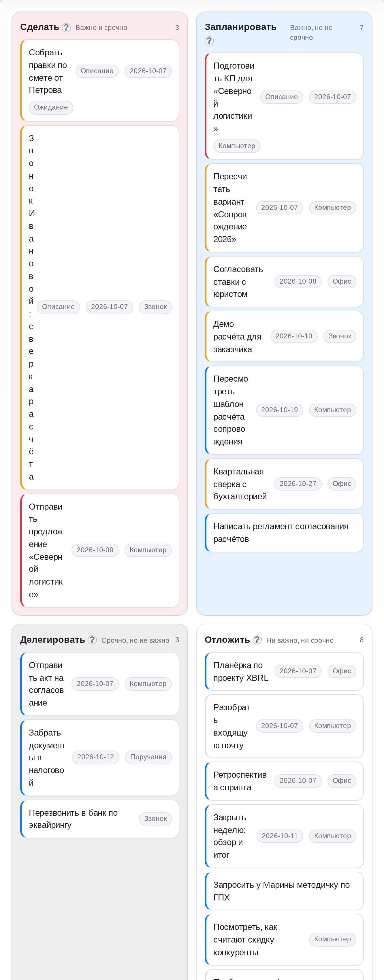Image resolution: width=384 pixels, height=980 pixels.
Task: Click Компьютер tag under Подготовить КП card
Action: pos(237,146)
